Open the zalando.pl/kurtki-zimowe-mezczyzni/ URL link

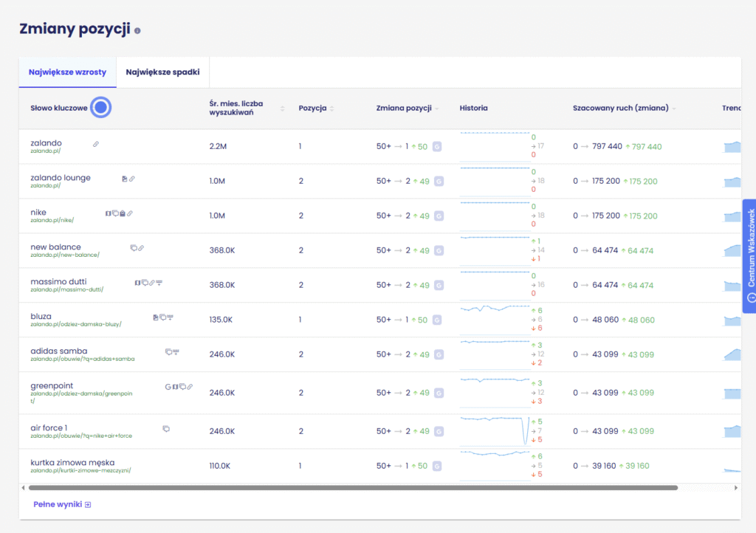(x=80, y=470)
